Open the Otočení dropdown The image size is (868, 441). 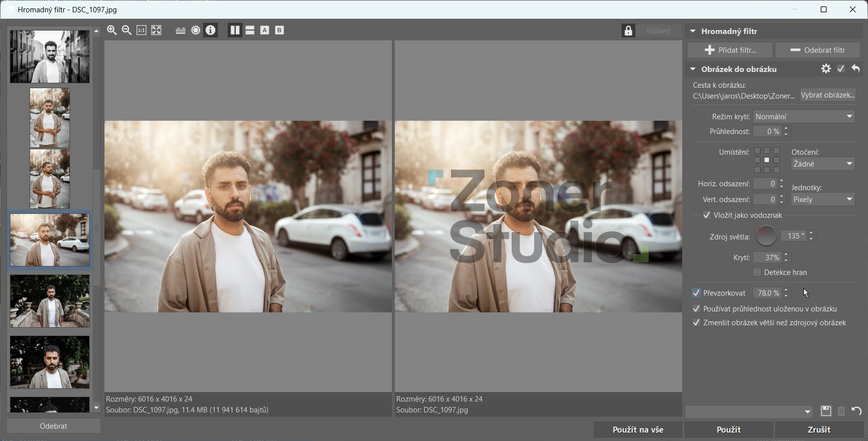pos(822,164)
